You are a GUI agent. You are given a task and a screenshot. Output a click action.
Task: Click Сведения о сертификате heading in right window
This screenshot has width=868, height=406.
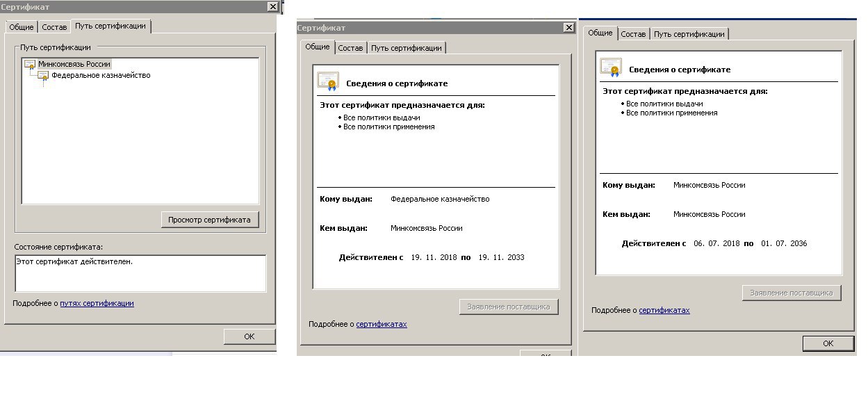680,70
